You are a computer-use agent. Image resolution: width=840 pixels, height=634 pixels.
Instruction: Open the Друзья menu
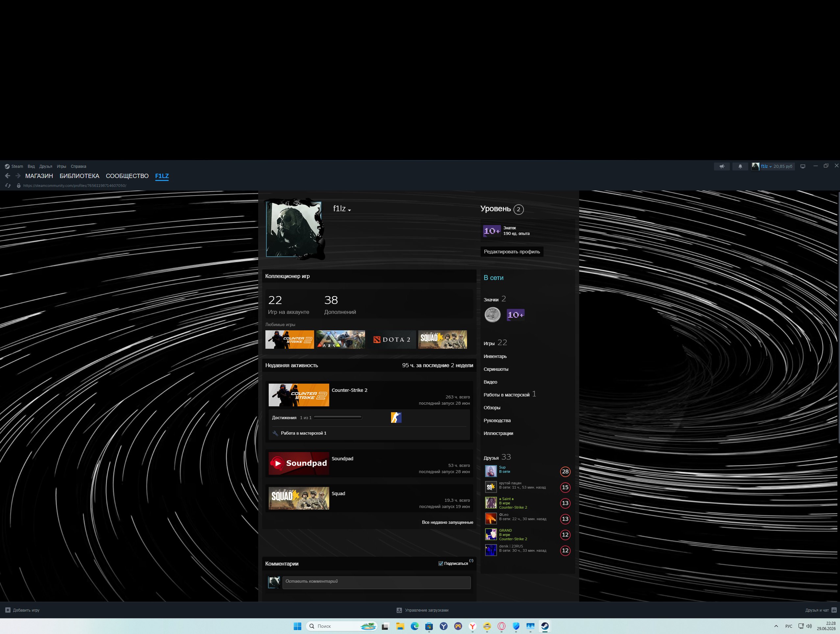coord(46,166)
